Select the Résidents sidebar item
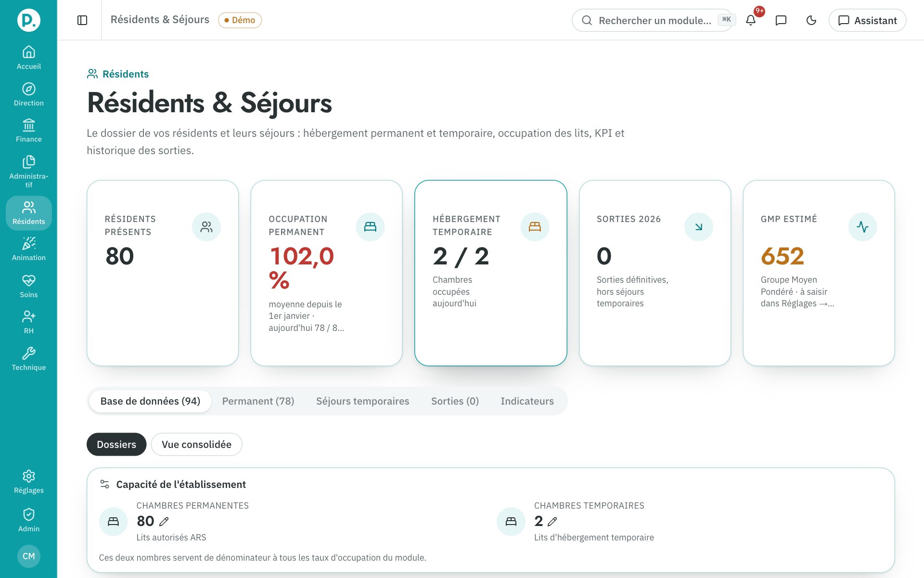This screenshot has height=578, width=924. coord(29,213)
